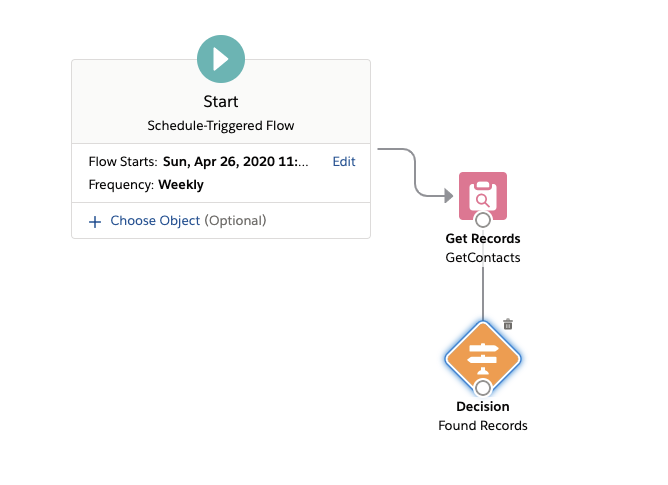
Task: Click the teal Start play icon
Action: click(221, 59)
